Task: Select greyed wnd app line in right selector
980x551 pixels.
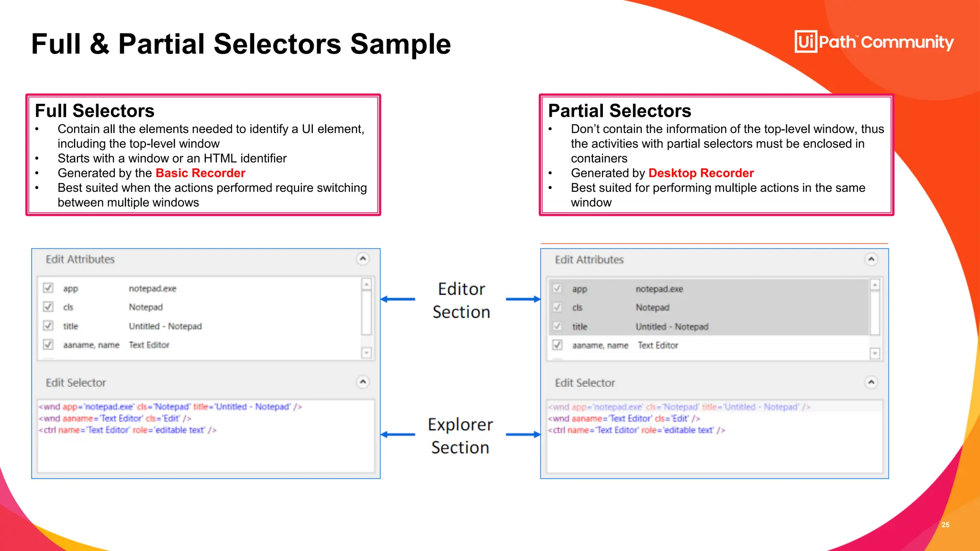Action: point(679,407)
